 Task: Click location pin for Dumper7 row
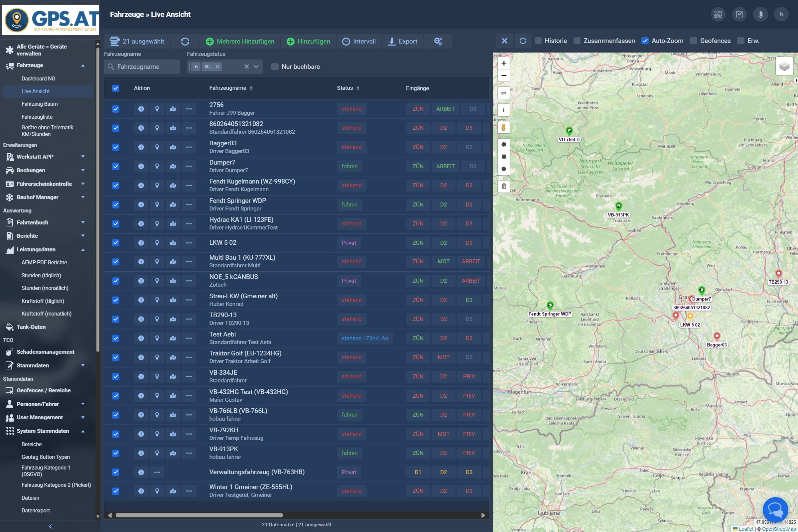(x=157, y=166)
